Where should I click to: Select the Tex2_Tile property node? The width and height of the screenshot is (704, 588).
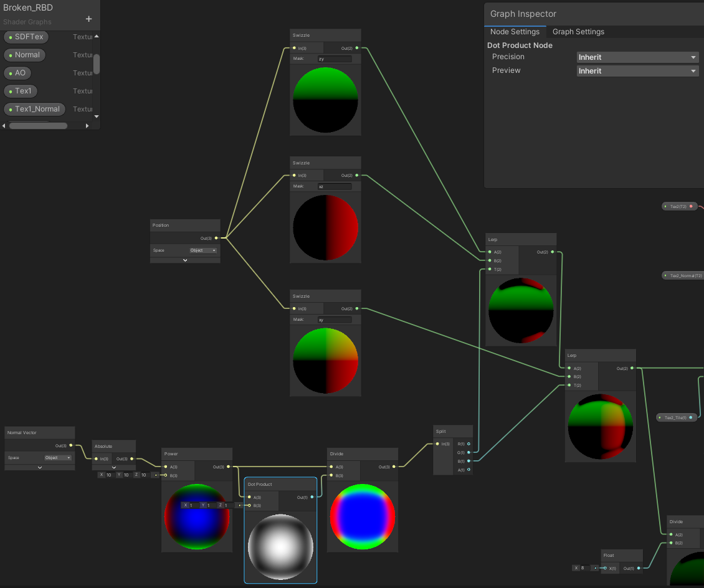click(x=676, y=417)
